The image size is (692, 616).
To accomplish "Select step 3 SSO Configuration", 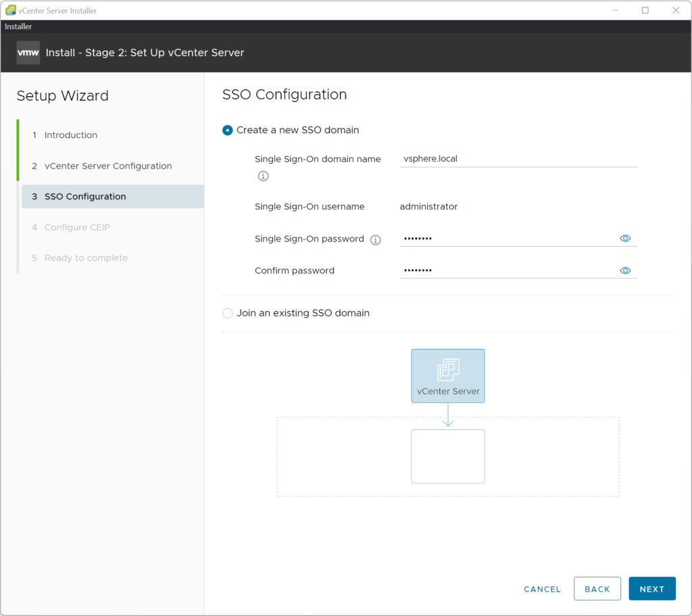I will 113,197.
